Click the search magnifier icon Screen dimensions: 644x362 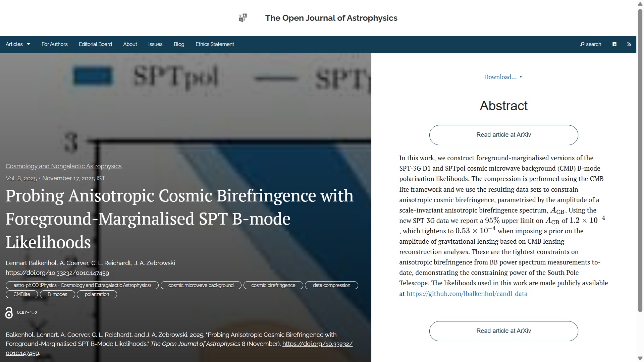point(582,44)
